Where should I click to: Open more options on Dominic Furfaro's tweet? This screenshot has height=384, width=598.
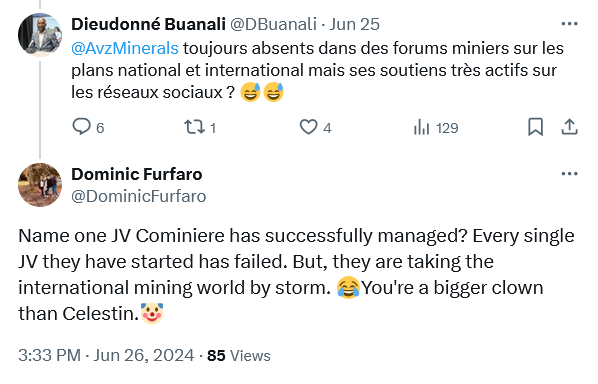click(569, 174)
